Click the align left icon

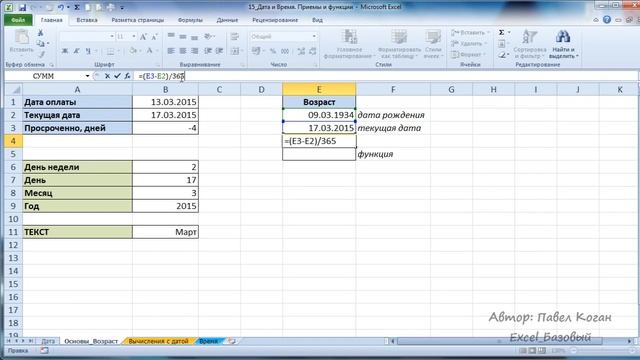(171, 51)
